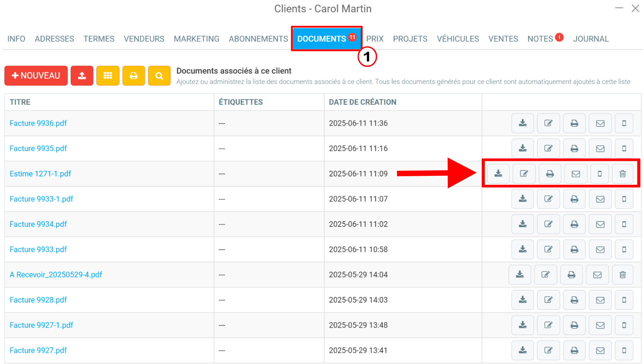Switch to the ABONNEMENTS tab
The width and height of the screenshot is (644, 364).
pos(258,39)
